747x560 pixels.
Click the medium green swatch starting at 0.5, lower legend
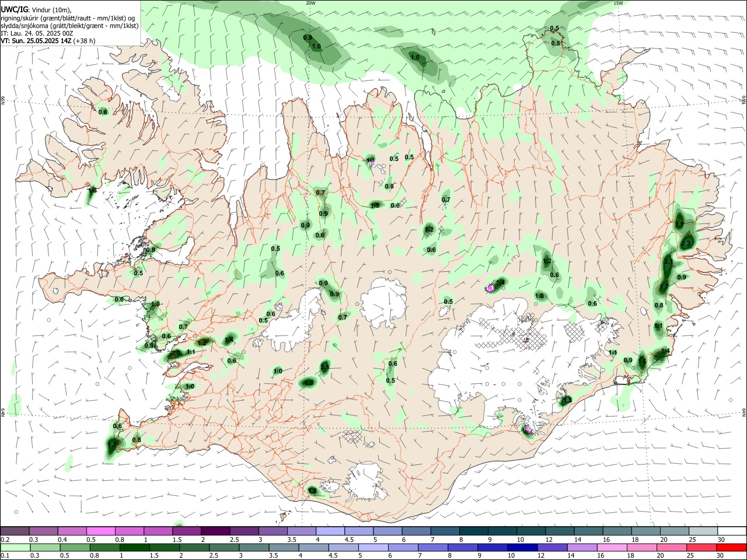tap(75, 548)
